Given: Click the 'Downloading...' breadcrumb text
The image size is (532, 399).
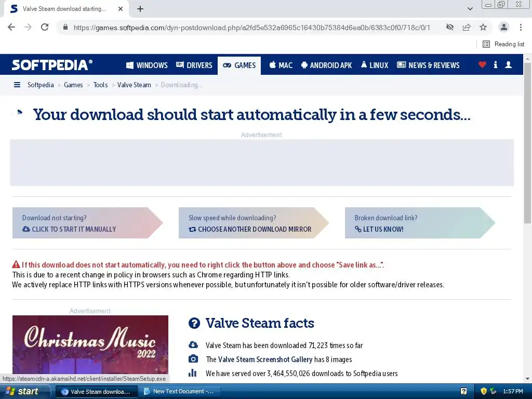Looking at the screenshot, I should point(181,85).
